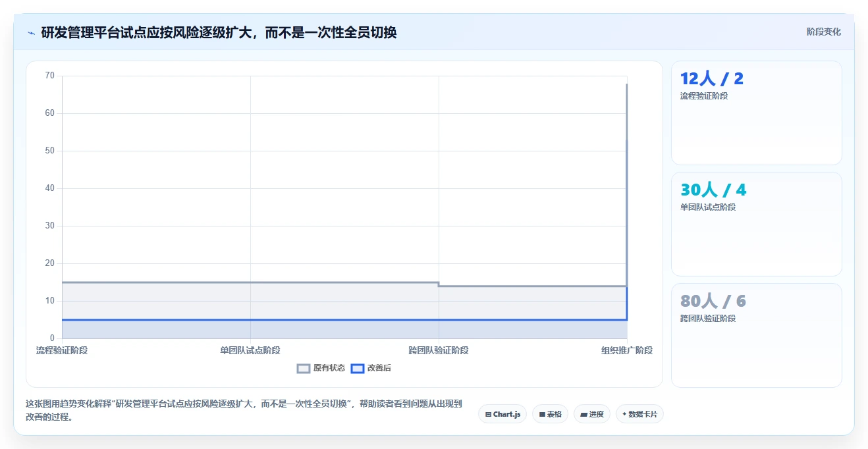This screenshot has height=449, width=868.
Task: Click the 跨团队验证阶段 card caption
Action: 708,319
